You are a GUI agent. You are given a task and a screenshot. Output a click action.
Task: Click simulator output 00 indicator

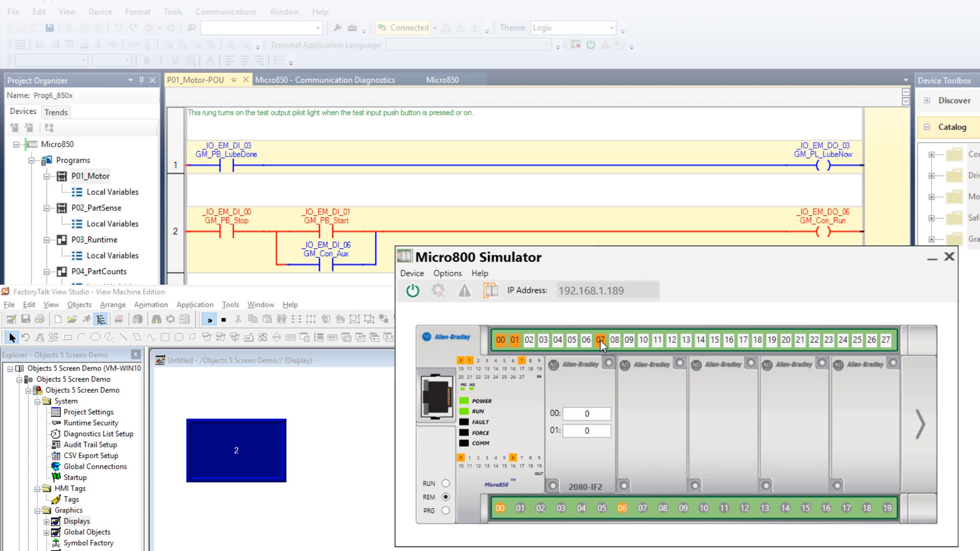500,508
